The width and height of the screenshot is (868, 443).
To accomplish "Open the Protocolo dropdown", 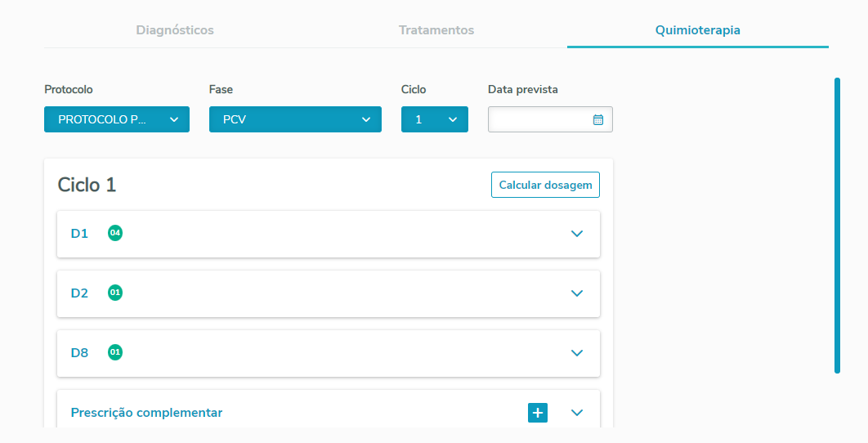I will pos(117,119).
